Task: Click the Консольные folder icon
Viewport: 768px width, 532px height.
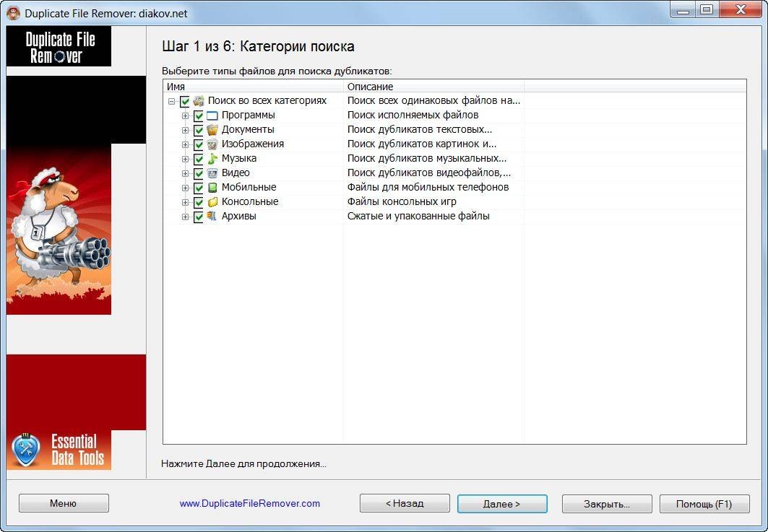Action: tap(212, 202)
